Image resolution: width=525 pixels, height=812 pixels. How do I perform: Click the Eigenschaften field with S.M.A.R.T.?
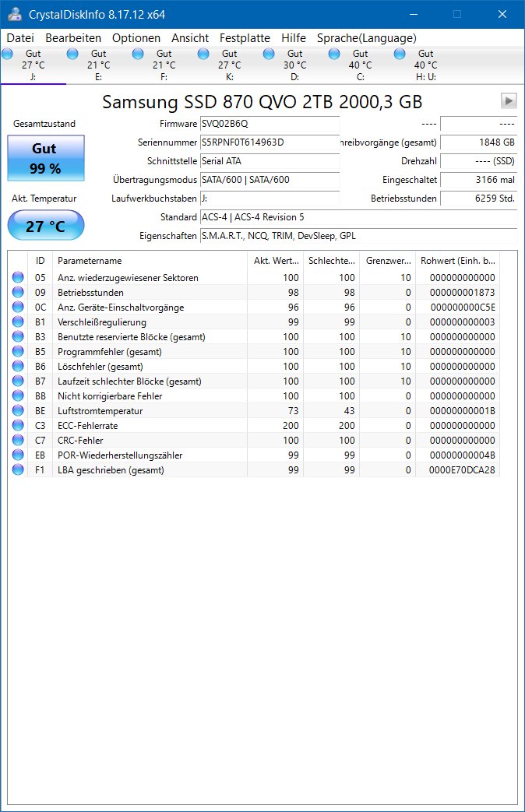tap(358, 236)
